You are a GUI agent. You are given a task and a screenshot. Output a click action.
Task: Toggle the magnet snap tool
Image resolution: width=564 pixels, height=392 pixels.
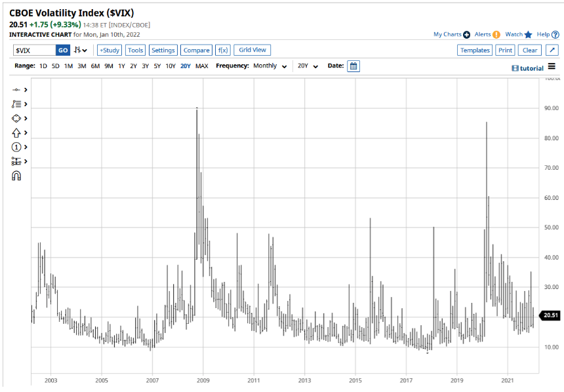16,176
